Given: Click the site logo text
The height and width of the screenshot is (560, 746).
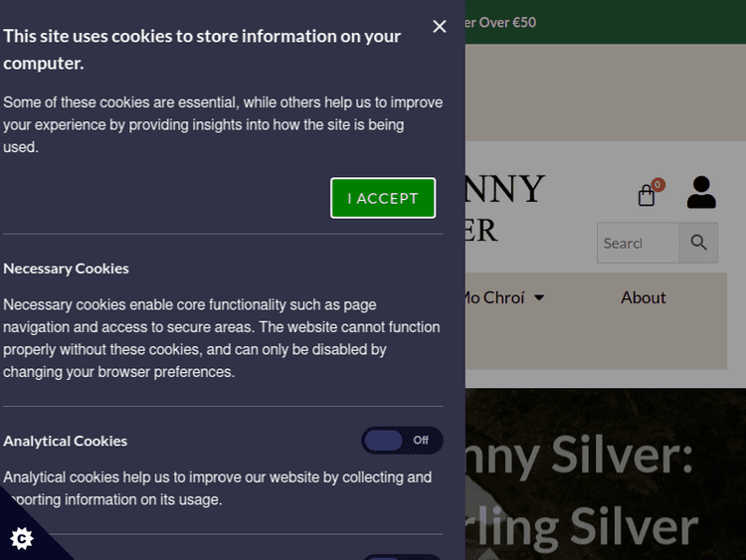Looking at the screenshot, I should click(x=504, y=209).
